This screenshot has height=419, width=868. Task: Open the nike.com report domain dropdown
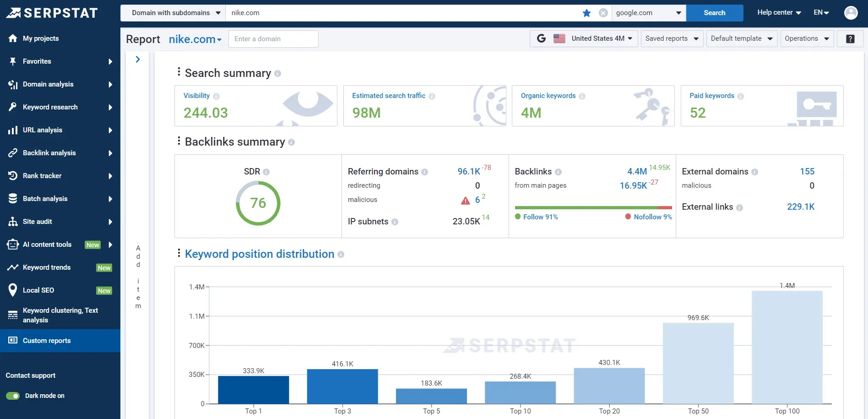195,39
